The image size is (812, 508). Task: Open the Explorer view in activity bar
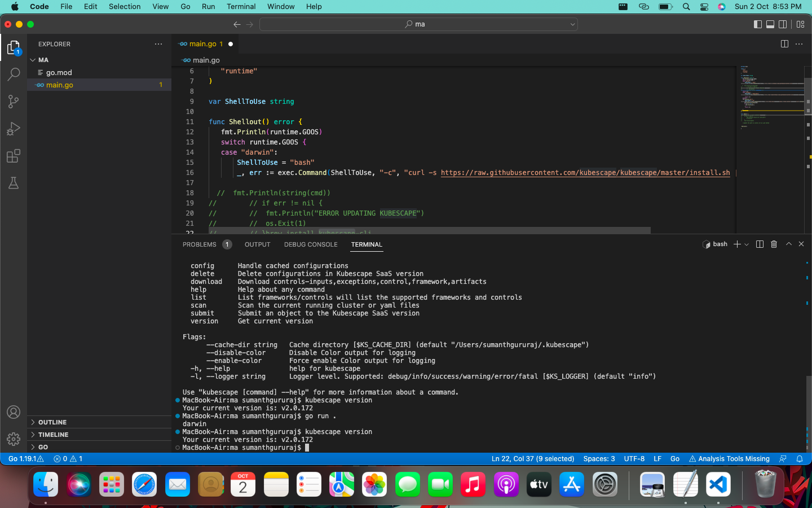[14, 47]
